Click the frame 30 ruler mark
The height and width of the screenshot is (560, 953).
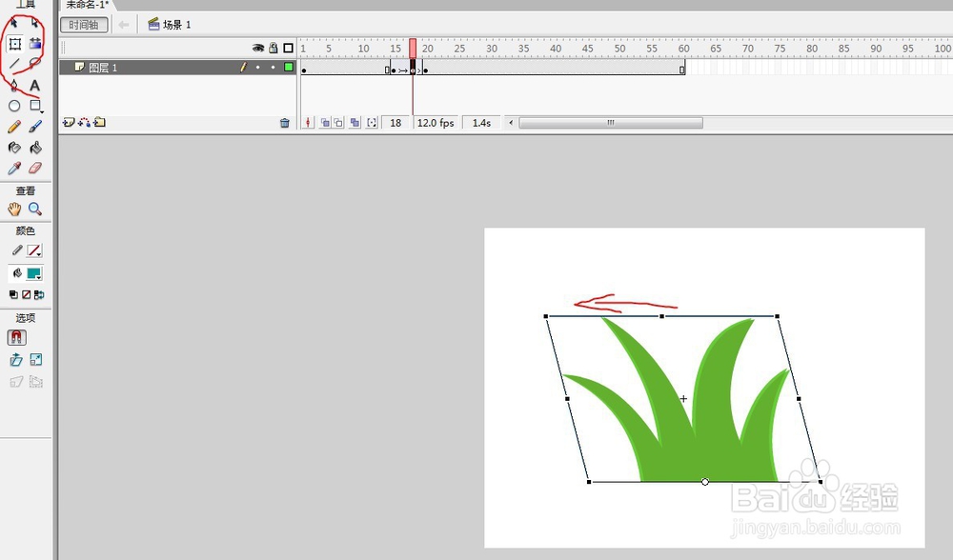pyautogui.click(x=491, y=49)
